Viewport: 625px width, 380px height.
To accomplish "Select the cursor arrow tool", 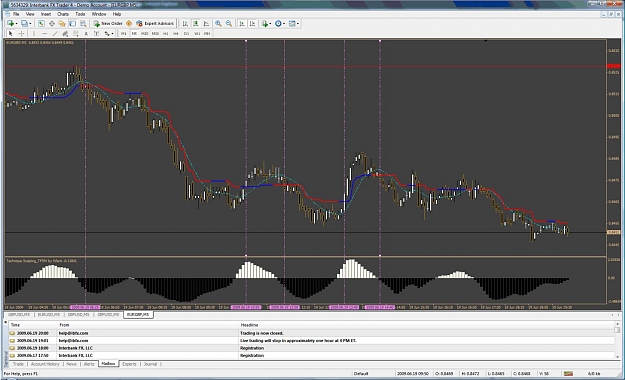I will click(11, 33).
